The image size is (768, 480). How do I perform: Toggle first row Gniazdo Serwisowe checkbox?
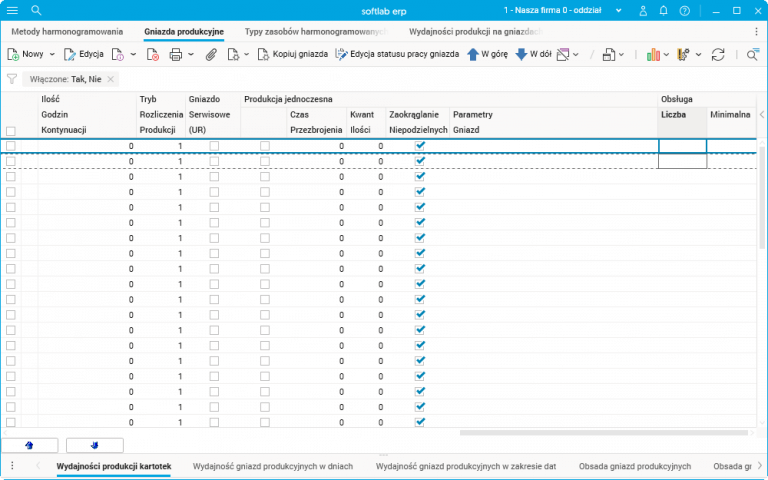pos(214,146)
